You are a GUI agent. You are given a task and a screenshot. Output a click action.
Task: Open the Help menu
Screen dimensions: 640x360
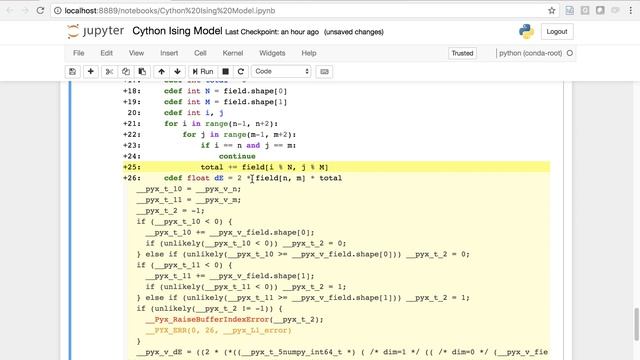[x=309, y=53]
